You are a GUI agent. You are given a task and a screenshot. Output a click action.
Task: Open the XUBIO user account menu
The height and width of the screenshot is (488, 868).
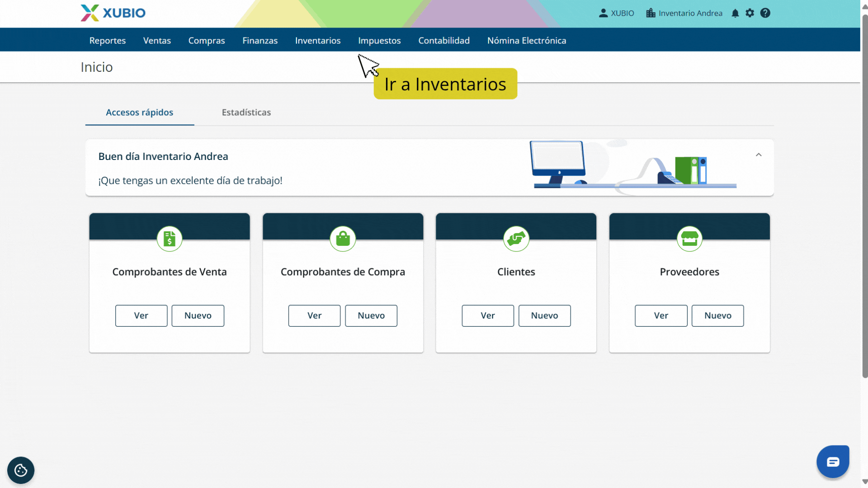point(617,13)
